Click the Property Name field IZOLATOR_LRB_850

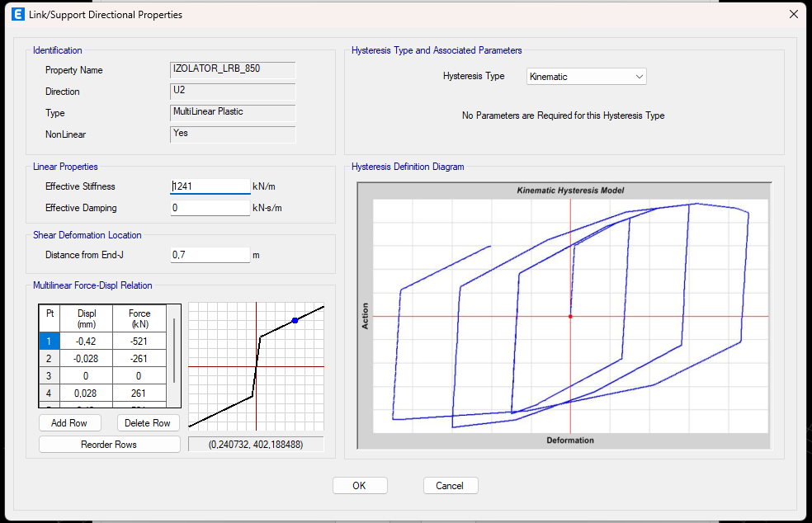click(233, 70)
